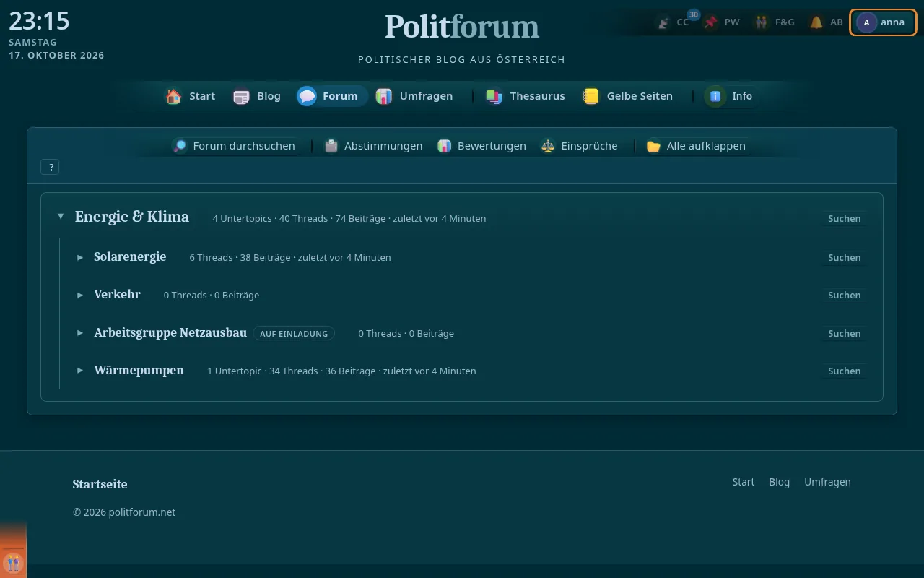Click the Politforum logo title

[x=462, y=27]
